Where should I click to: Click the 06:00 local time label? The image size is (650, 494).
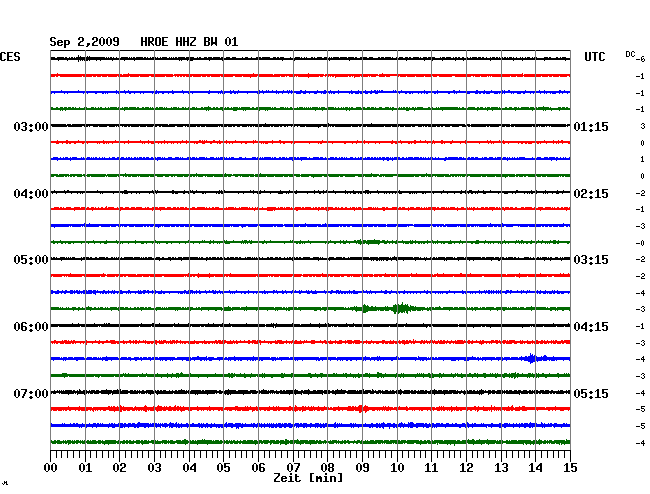click(31, 327)
